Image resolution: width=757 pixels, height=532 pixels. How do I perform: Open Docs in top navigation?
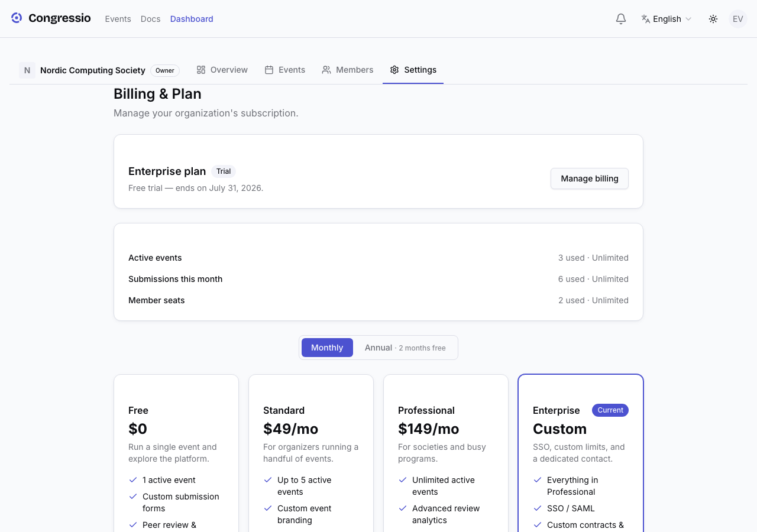(151, 19)
